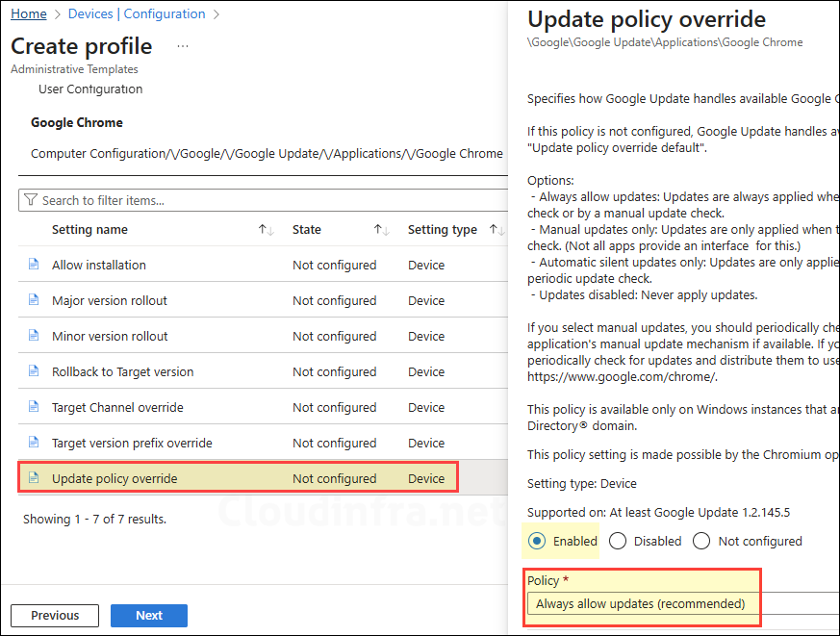
Task: Sort by Setting name using its arrows
Action: pos(267,230)
